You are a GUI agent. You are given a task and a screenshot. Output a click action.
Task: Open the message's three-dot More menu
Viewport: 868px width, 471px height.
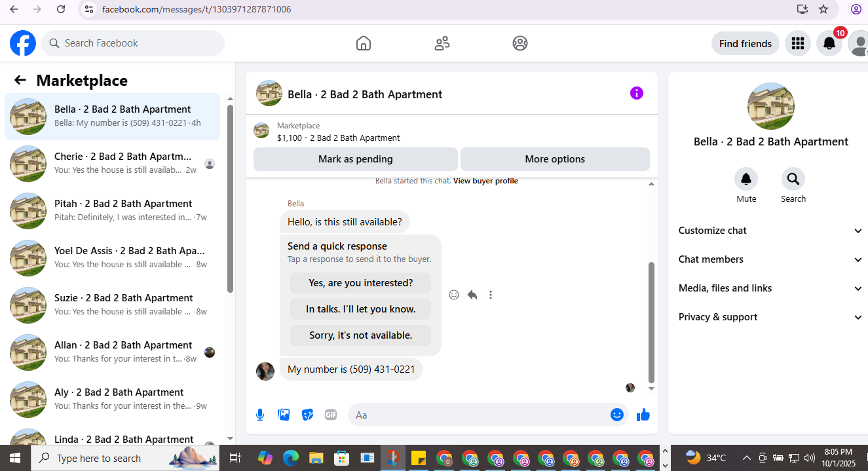pyautogui.click(x=491, y=295)
